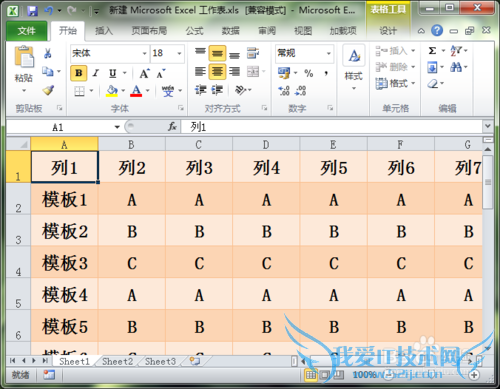Click the Cut scissors icon
This screenshot has width=500, height=389.
pyautogui.click(x=47, y=53)
